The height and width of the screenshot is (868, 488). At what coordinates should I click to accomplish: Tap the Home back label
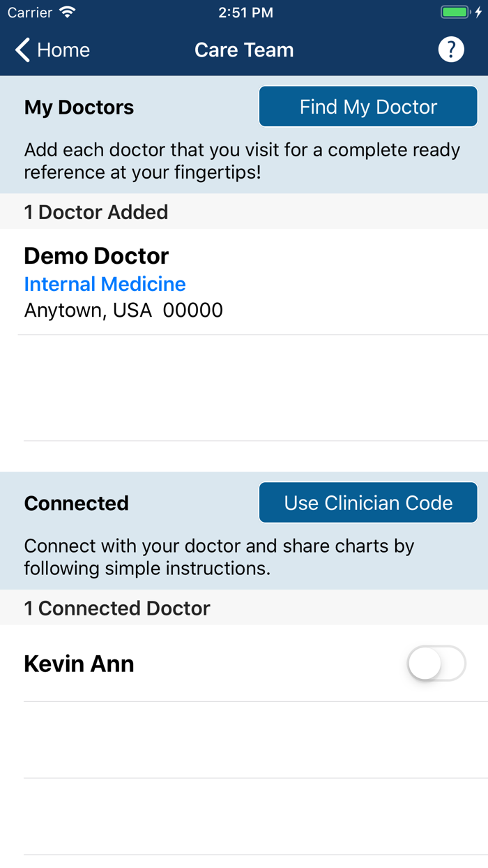point(63,50)
